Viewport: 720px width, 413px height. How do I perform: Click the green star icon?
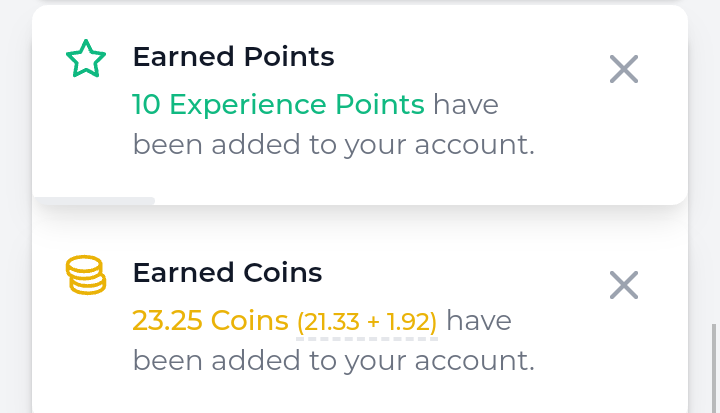[x=85, y=60]
